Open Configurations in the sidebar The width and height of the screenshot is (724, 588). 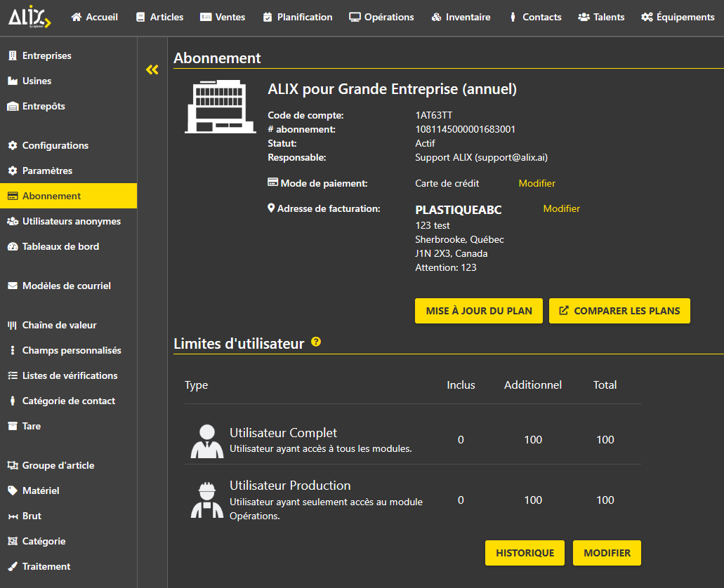click(68, 145)
